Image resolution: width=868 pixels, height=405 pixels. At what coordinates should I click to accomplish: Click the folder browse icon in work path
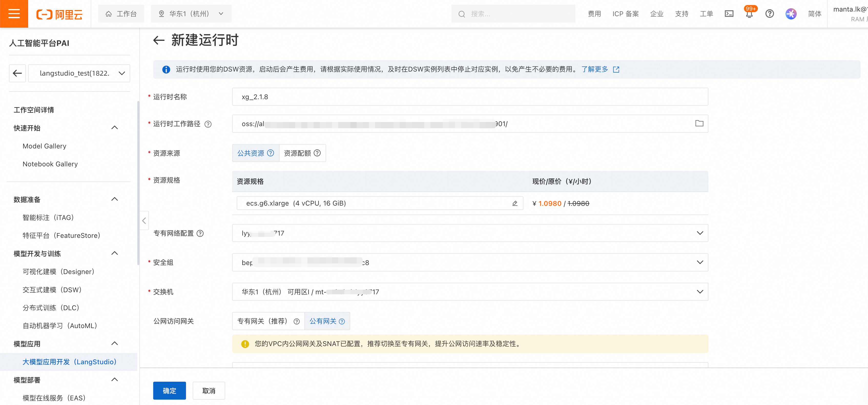pyautogui.click(x=699, y=123)
